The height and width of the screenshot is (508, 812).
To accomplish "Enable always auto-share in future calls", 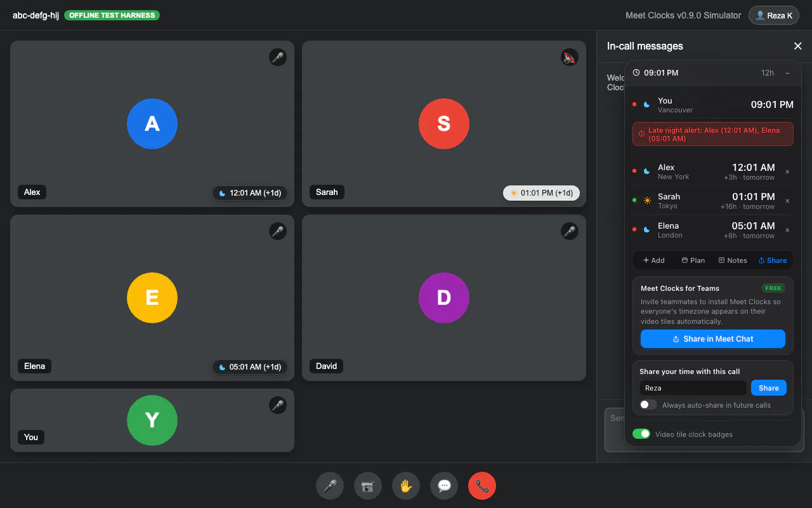I will point(648,404).
